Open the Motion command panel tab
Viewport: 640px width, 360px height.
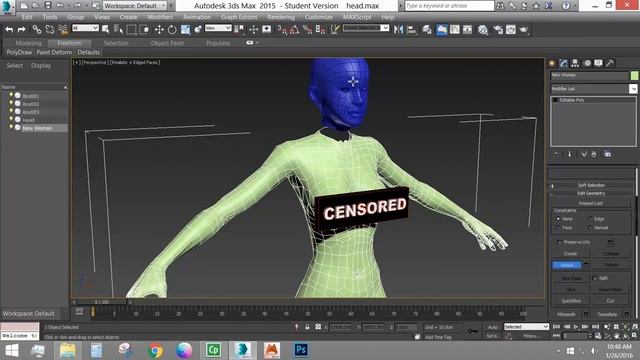tap(587, 63)
